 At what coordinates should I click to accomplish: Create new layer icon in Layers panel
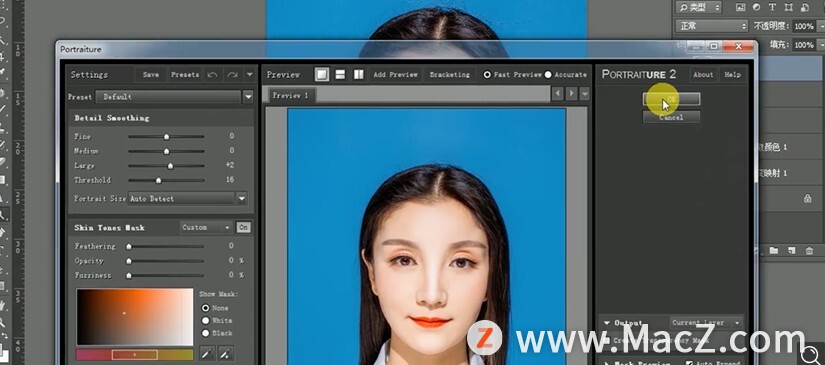791,250
